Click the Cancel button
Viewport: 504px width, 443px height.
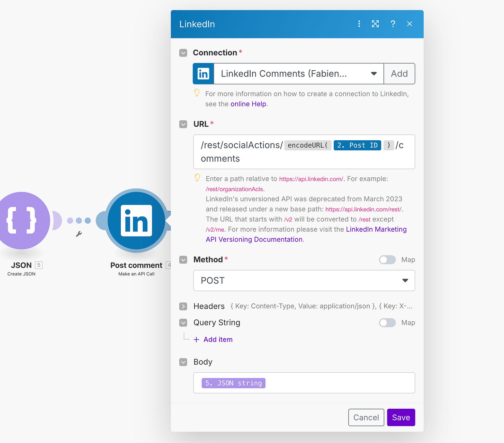366,417
